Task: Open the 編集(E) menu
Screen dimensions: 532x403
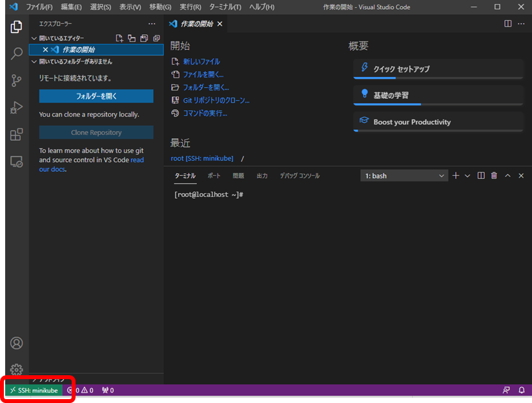Action: (x=71, y=7)
